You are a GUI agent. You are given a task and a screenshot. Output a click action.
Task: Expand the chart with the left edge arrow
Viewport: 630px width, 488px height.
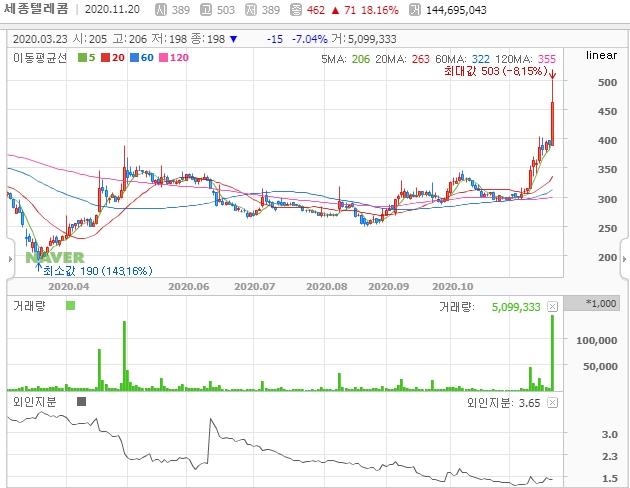10,259
